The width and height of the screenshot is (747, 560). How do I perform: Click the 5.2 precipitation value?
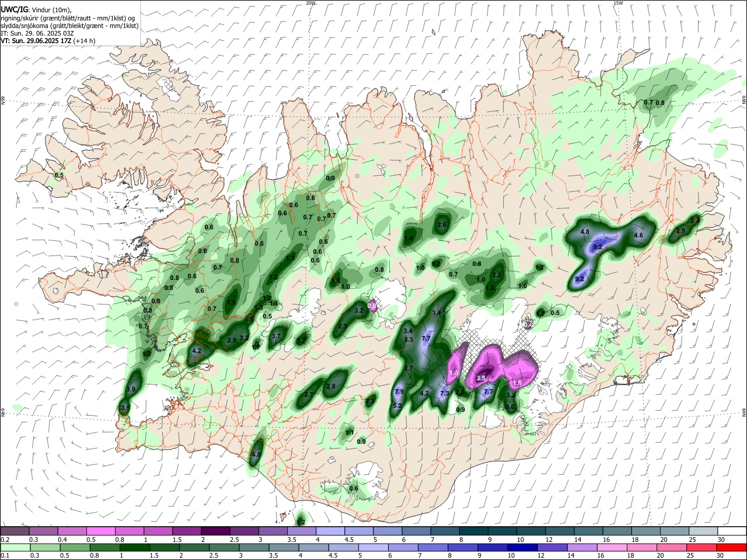[x=397, y=406]
